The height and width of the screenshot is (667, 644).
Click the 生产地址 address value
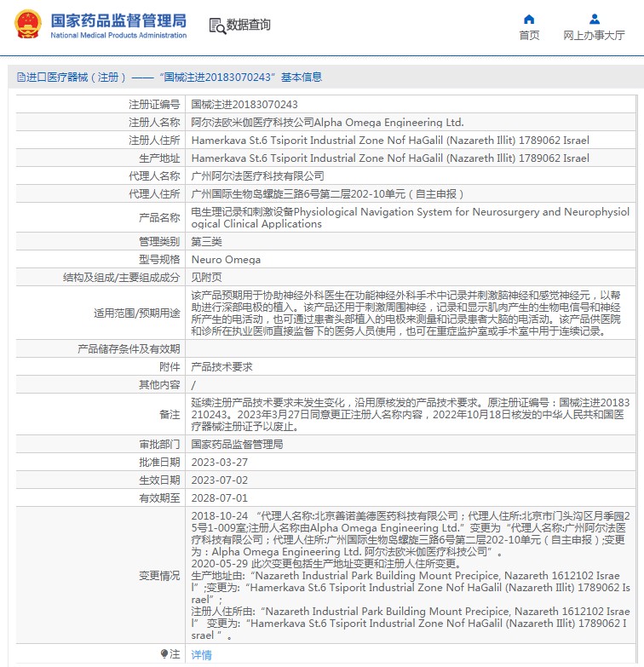390,158
